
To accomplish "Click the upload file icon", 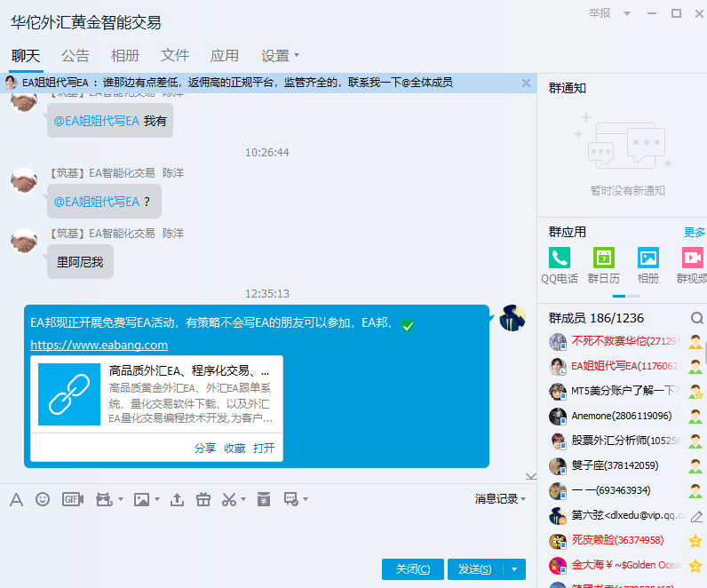I will coord(177,499).
